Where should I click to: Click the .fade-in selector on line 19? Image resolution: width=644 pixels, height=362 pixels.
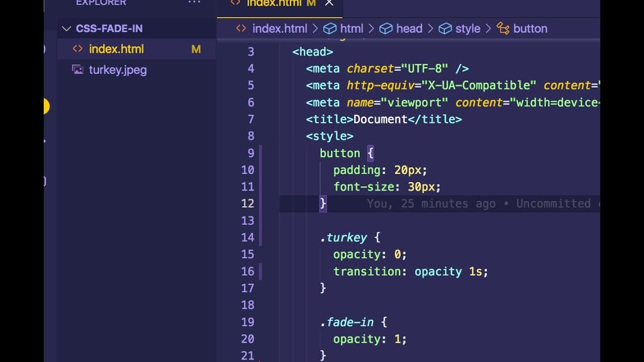(347, 322)
